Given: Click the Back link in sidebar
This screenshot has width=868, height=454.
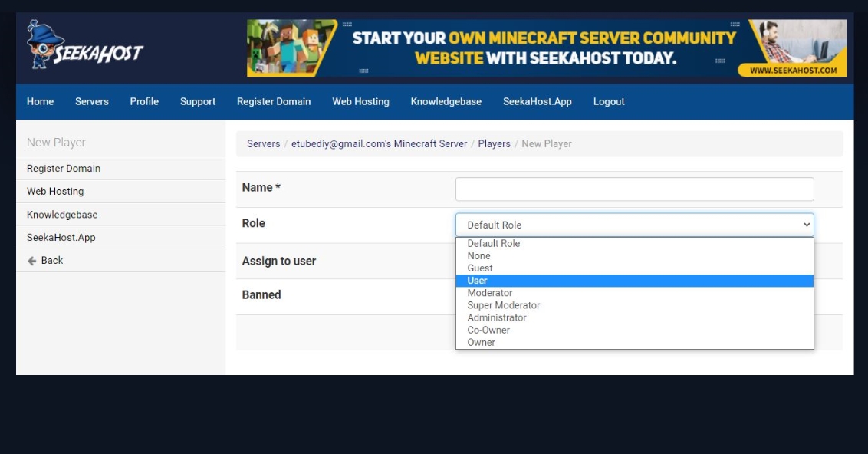Looking at the screenshot, I should point(52,260).
